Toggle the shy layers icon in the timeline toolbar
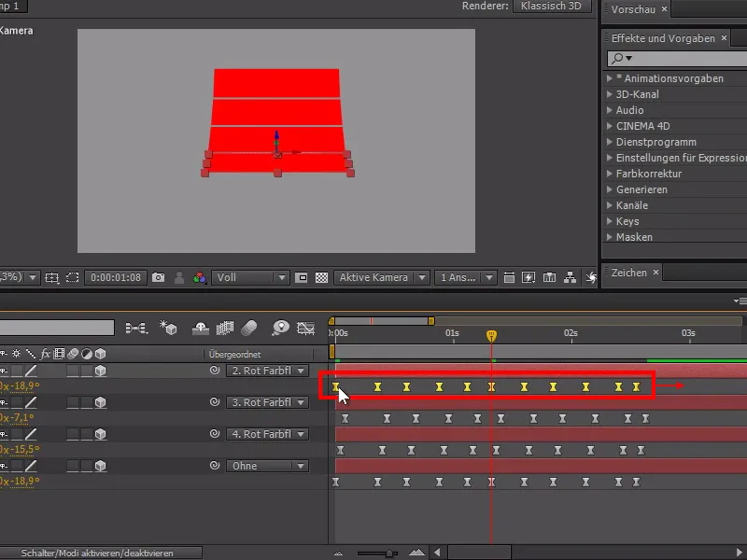The image size is (747, 560). tap(200, 328)
